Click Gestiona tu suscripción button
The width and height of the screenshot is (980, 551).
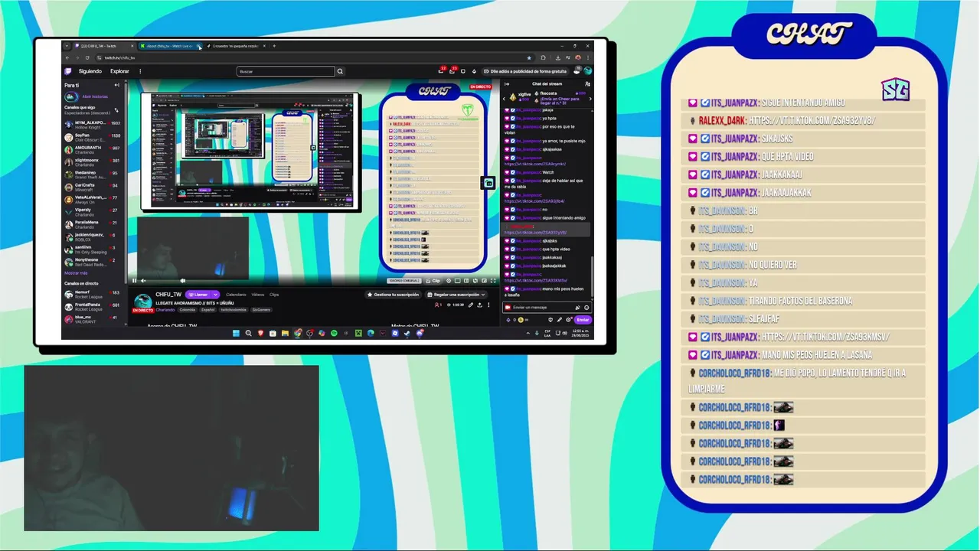click(394, 295)
